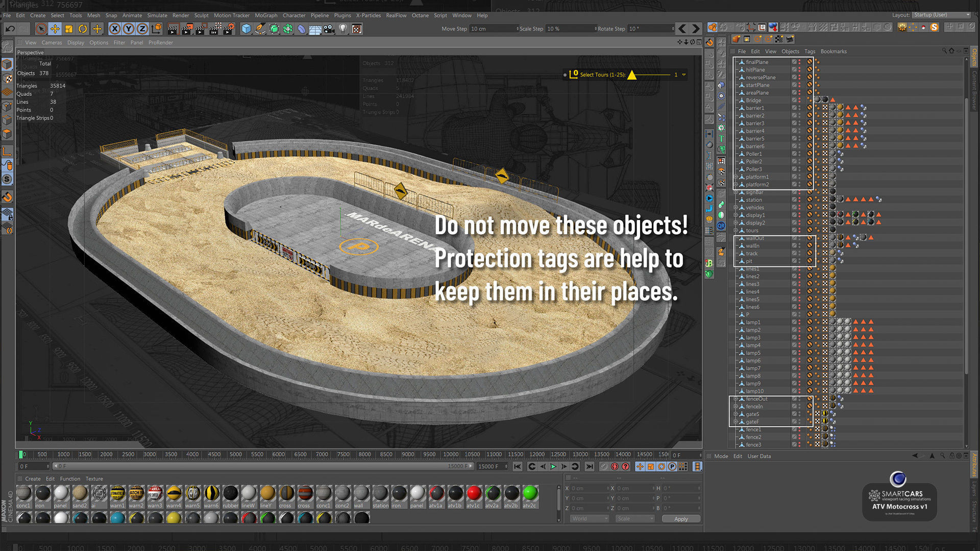The width and height of the screenshot is (980, 551).
Task: Open the MoGraph menu
Action: tap(265, 15)
